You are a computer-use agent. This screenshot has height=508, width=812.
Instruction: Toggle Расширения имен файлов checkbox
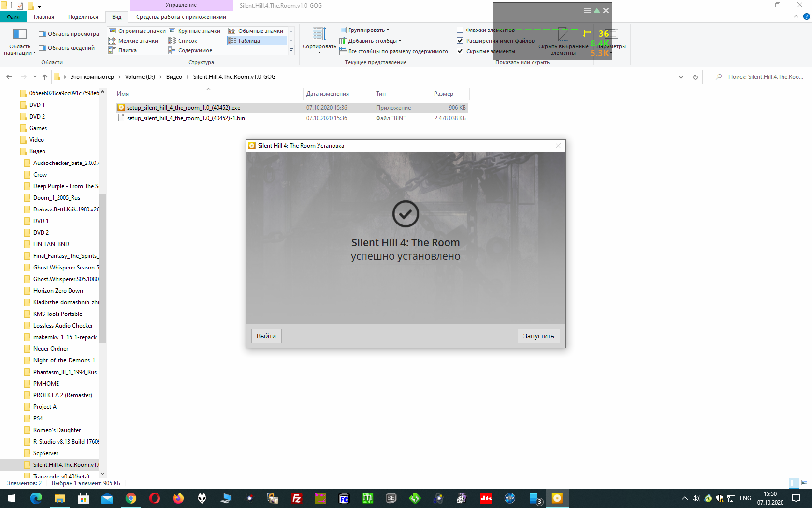point(460,41)
